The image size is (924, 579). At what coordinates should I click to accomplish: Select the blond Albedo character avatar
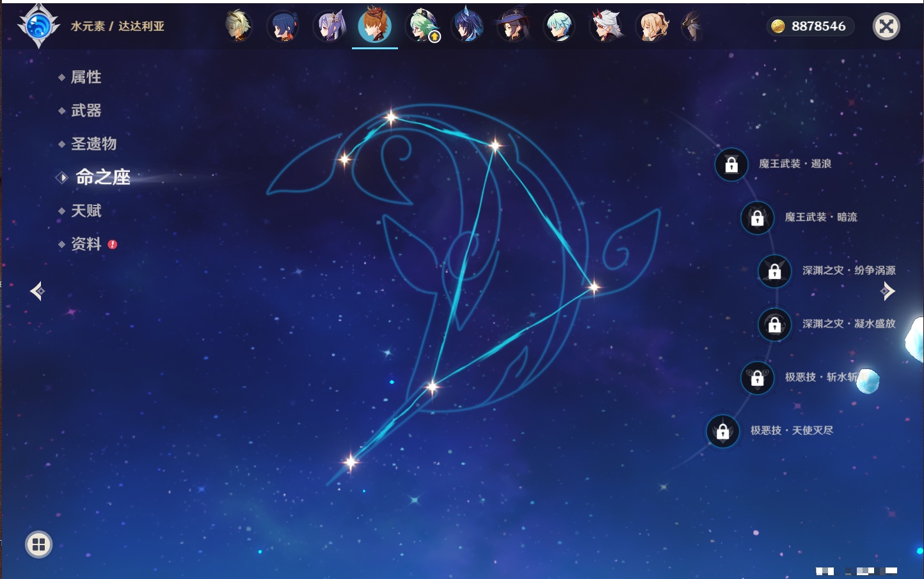(237, 26)
